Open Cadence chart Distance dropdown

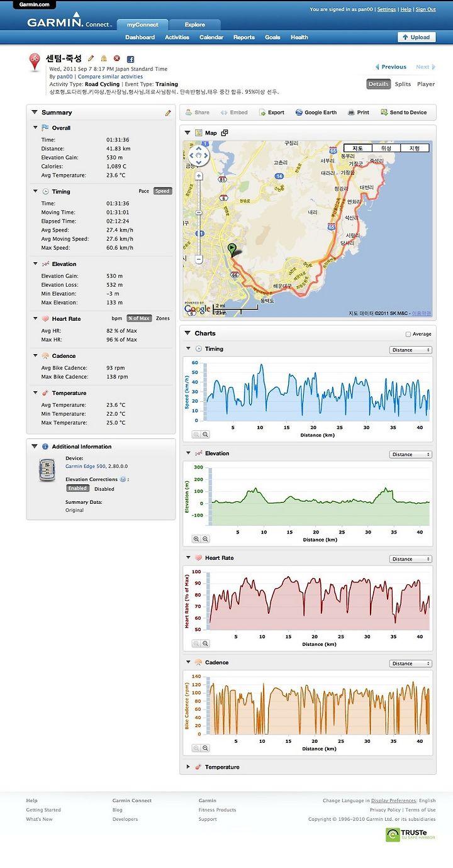click(411, 663)
